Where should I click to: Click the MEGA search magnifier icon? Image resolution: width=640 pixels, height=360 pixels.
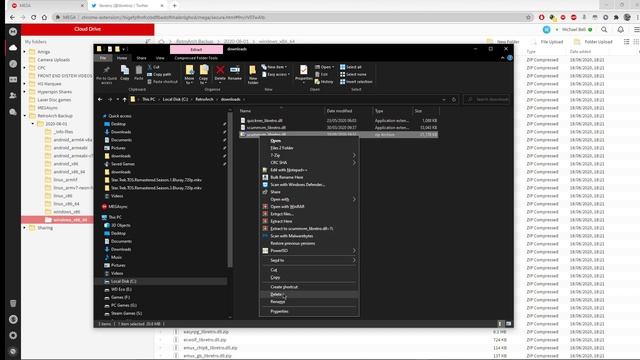click(604, 29)
